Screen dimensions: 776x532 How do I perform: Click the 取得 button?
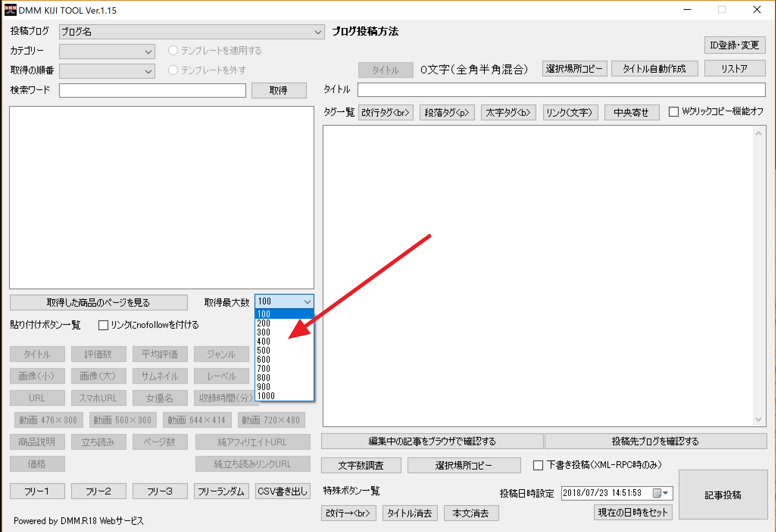(x=279, y=90)
